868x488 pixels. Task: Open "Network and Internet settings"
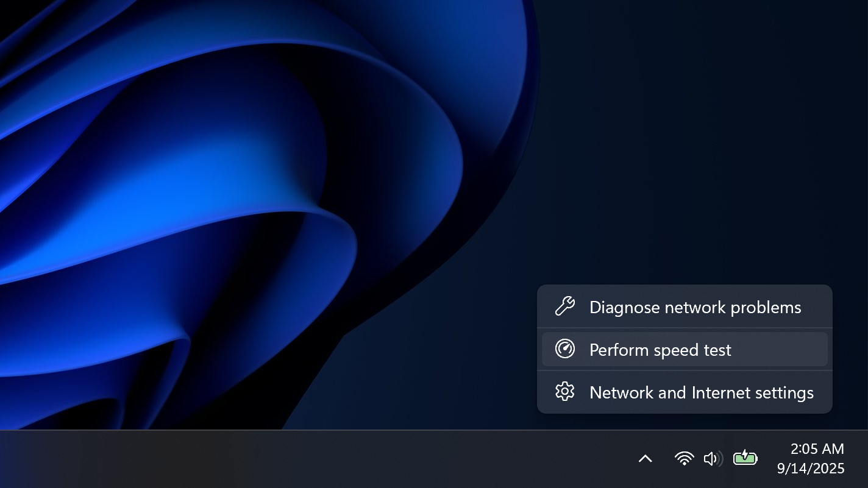[701, 392]
